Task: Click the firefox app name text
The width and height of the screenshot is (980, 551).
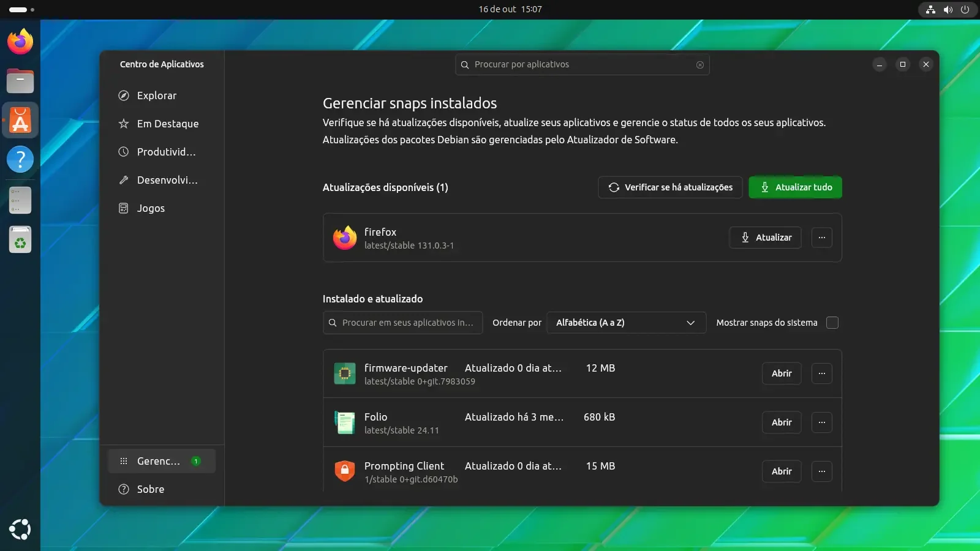Action: [380, 232]
